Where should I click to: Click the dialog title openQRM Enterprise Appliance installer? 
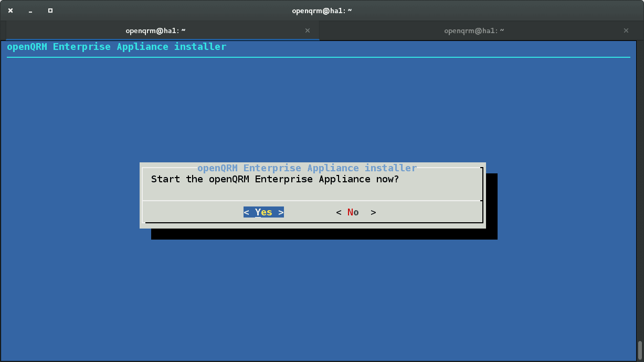pyautogui.click(x=307, y=168)
